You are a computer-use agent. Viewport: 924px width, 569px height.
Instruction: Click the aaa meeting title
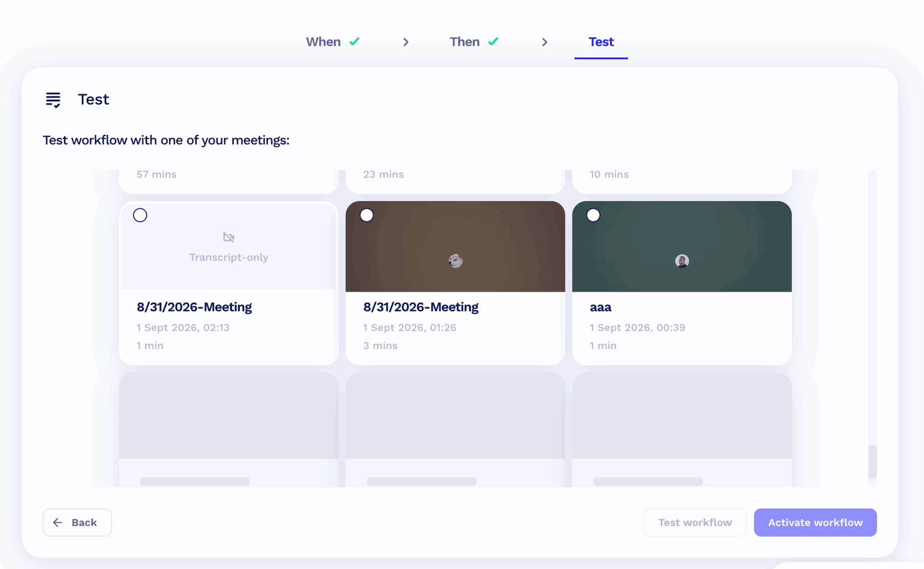pos(601,307)
